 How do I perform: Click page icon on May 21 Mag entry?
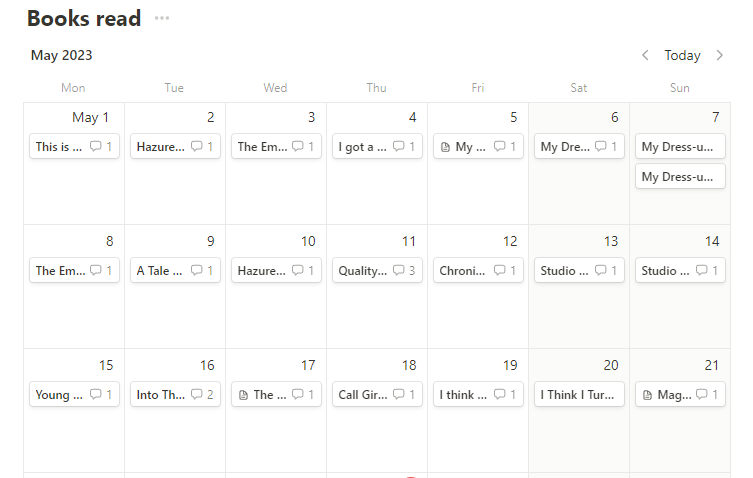tap(647, 395)
